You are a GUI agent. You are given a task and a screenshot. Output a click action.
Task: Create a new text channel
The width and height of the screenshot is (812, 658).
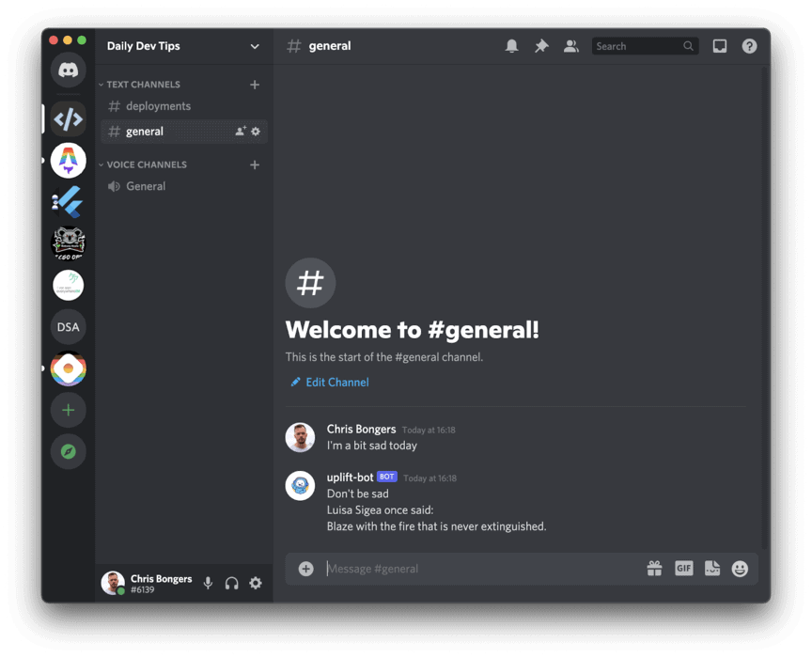pos(255,85)
